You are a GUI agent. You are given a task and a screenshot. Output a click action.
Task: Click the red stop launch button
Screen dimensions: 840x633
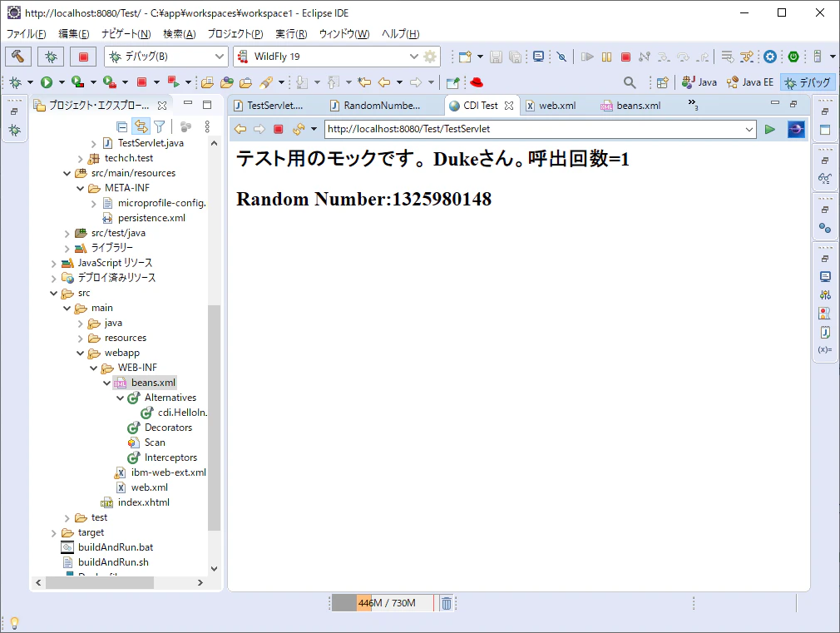pyautogui.click(x=83, y=57)
